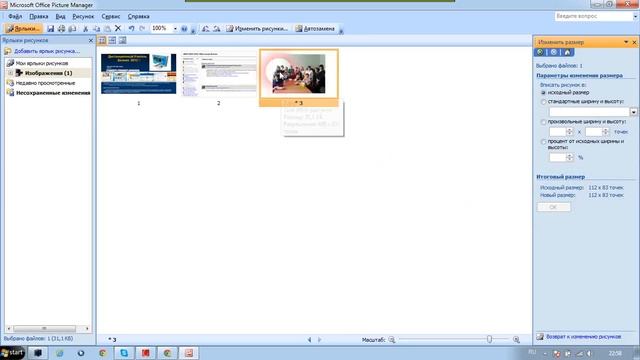The width and height of the screenshot is (640, 360).
Task: Click the Rotate left icon
Action: click(x=205, y=29)
